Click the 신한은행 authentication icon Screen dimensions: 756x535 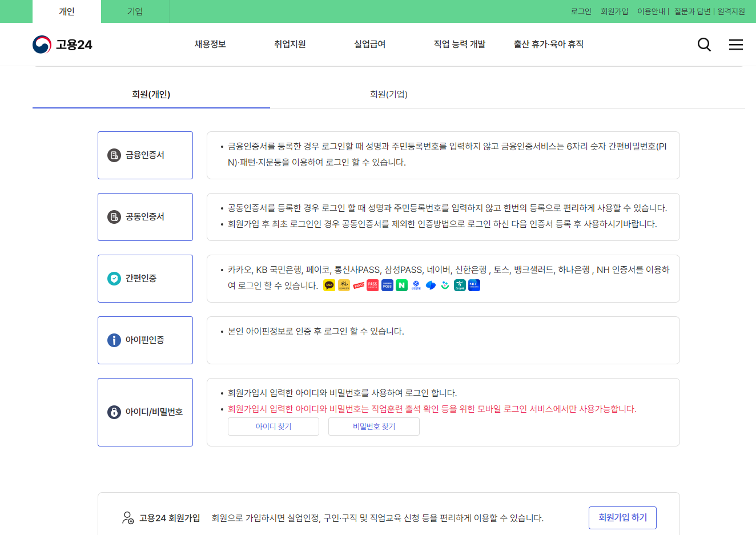pyautogui.click(x=417, y=285)
